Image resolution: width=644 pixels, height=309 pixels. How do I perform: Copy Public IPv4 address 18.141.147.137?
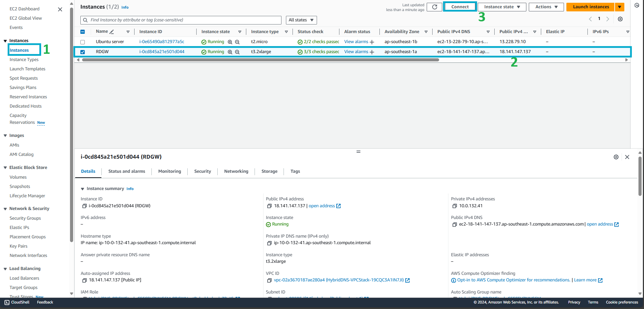(269, 206)
